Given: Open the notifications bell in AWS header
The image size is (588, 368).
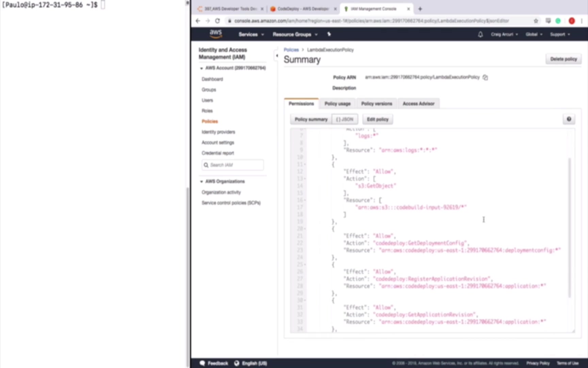Looking at the screenshot, I should (x=480, y=34).
